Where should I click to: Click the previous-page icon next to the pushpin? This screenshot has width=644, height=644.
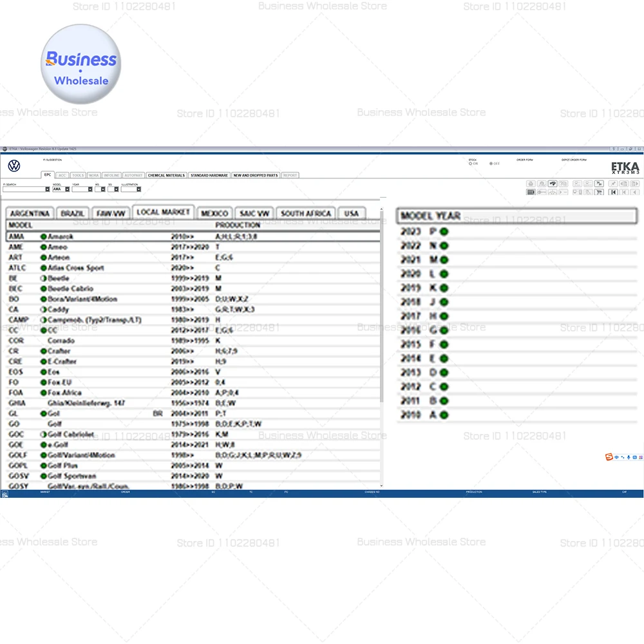624,184
